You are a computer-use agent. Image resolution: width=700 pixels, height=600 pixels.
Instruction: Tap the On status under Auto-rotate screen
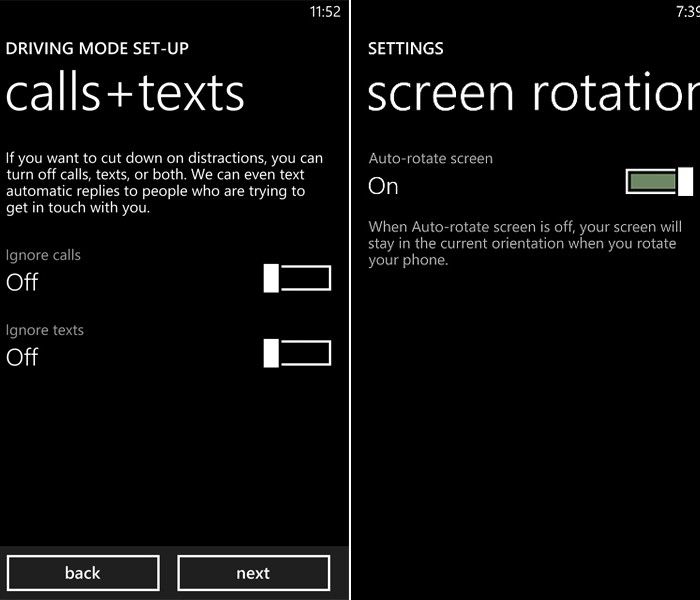pyautogui.click(x=383, y=186)
